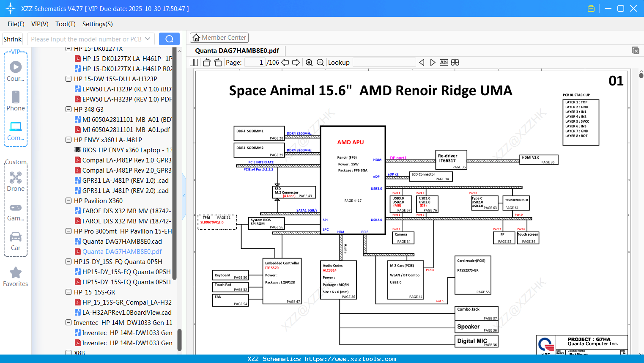Open the model number dropdown
Viewport: 644px width, 363px height.
pyautogui.click(x=148, y=39)
